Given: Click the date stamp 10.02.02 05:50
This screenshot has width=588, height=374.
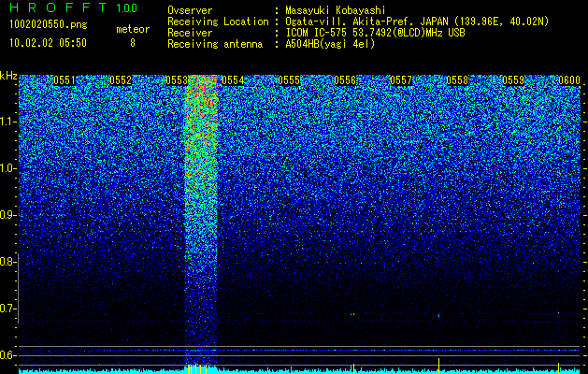Looking at the screenshot, I should pyautogui.click(x=48, y=42).
